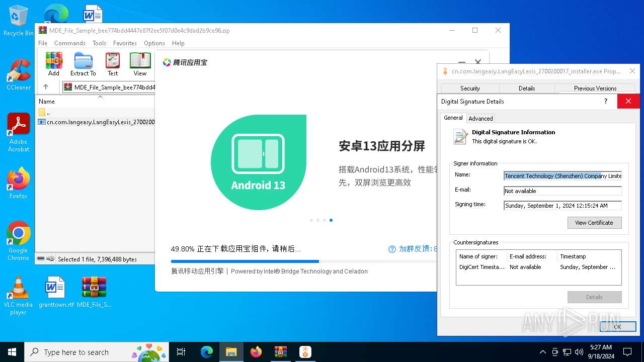This screenshot has width=644, height=362.
Task: Open the Advanced tab in Signature Details
Action: [x=480, y=118]
